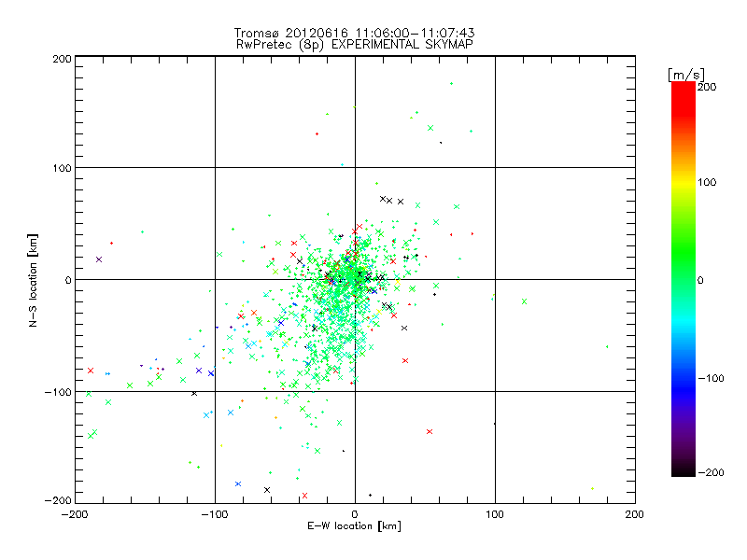Viewport: 747px width, 560px height.
Task: Click E-W axis tick label "-100"
Action: (215, 514)
